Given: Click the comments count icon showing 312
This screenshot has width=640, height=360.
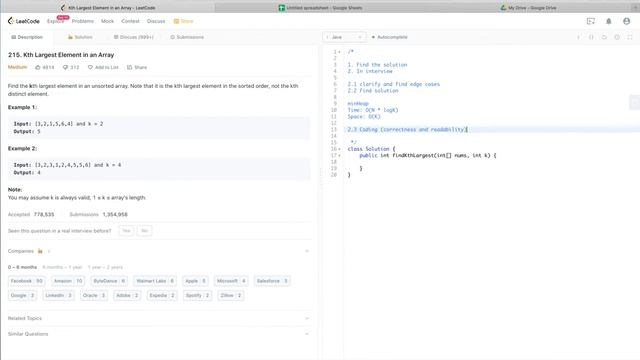Looking at the screenshot, I should [x=65, y=67].
